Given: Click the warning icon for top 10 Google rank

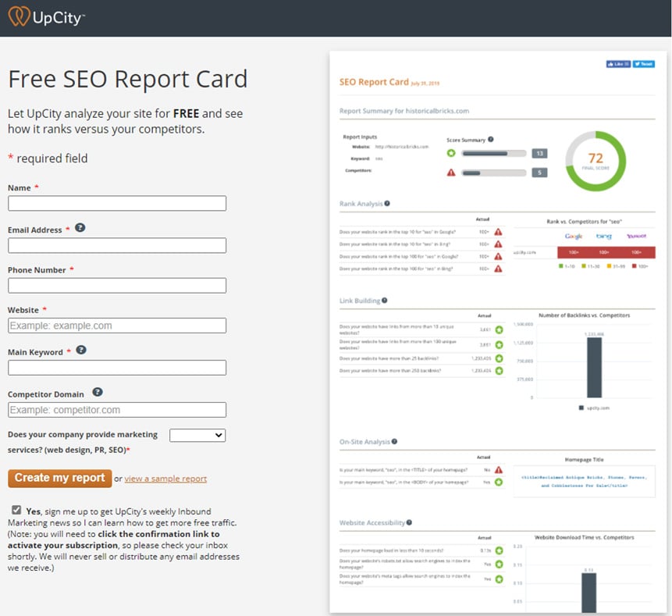Looking at the screenshot, I should point(498,232).
